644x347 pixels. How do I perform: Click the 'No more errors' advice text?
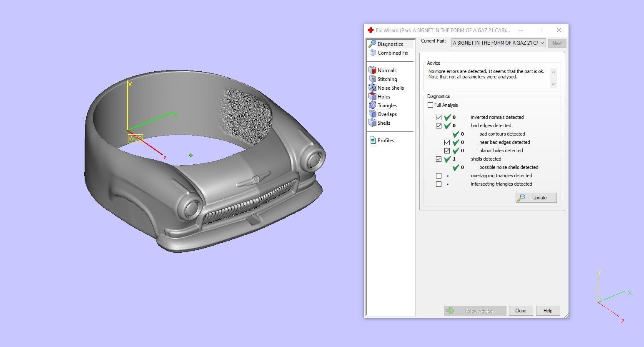click(x=486, y=74)
